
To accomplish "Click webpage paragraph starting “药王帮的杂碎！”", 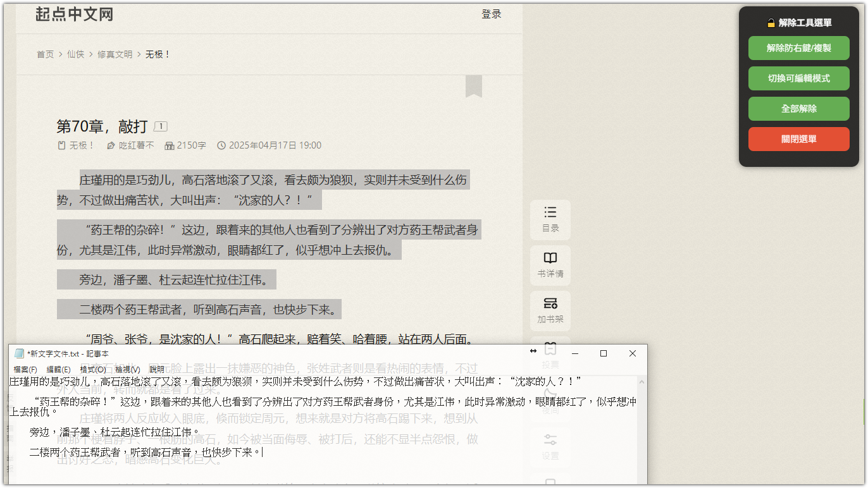I will [269, 240].
